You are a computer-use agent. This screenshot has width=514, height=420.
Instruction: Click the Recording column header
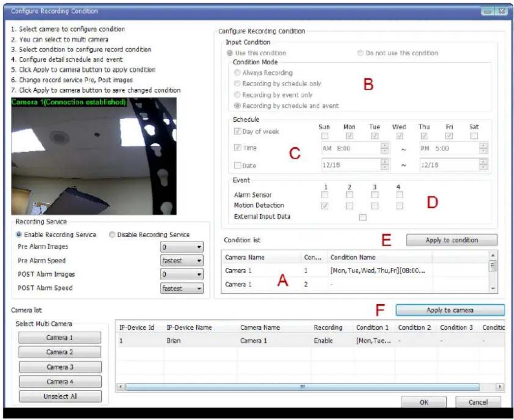tap(332, 327)
